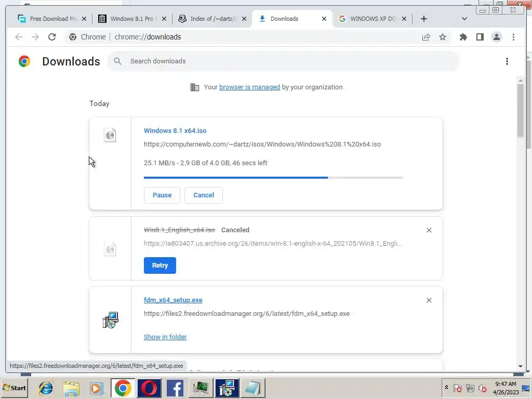532x399 pixels.
Task: Reload the downloads page
Action: 52,37
